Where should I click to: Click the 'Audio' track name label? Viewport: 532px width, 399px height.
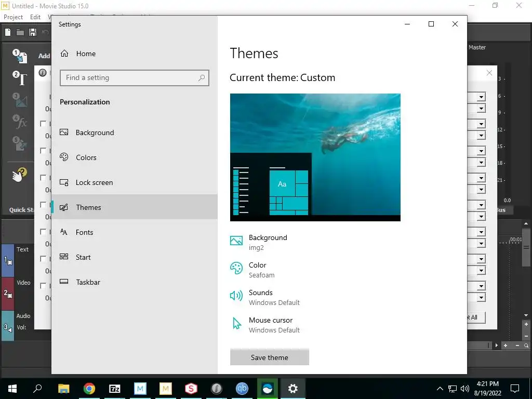click(x=23, y=316)
